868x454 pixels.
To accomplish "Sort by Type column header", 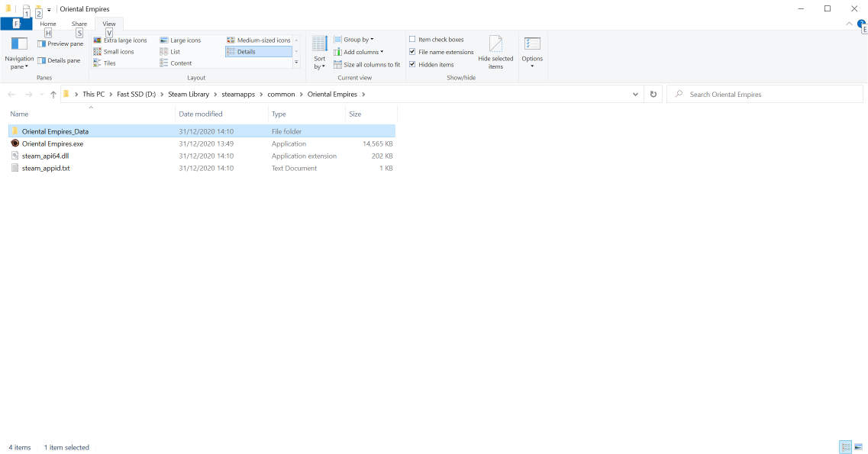I will tap(307, 114).
